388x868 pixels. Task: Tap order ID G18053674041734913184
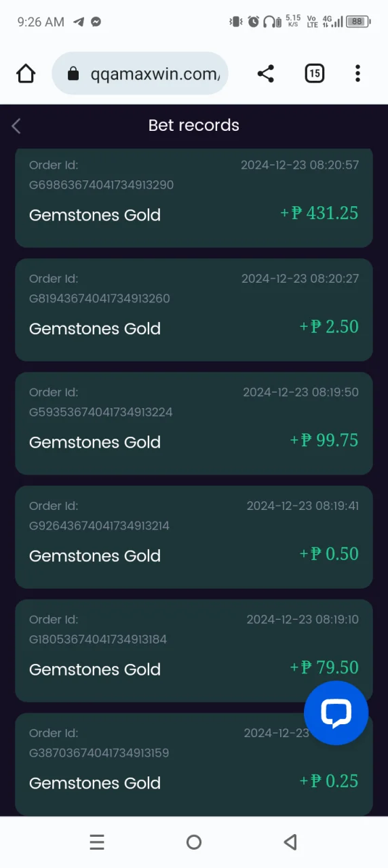[x=98, y=639]
